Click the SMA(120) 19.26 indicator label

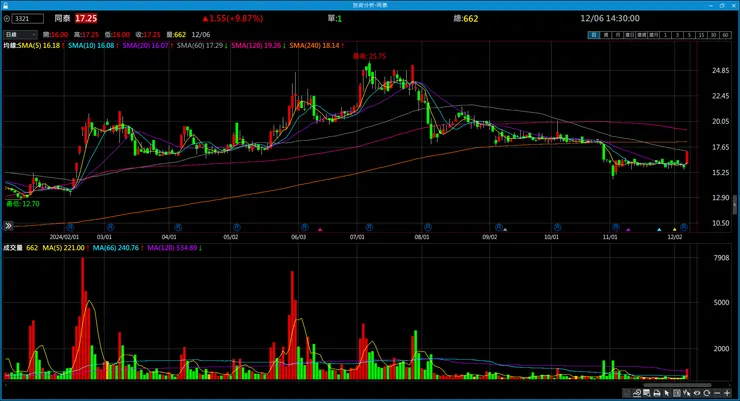click(258, 45)
